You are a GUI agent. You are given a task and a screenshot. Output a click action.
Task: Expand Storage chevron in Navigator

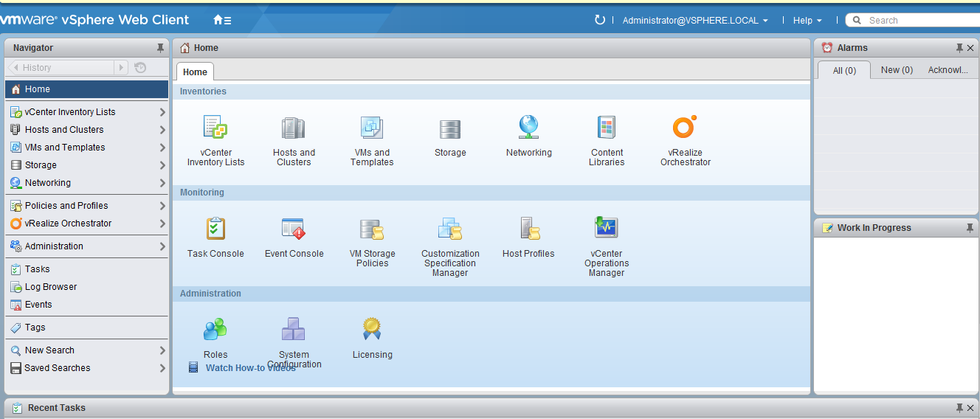point(162,165)
